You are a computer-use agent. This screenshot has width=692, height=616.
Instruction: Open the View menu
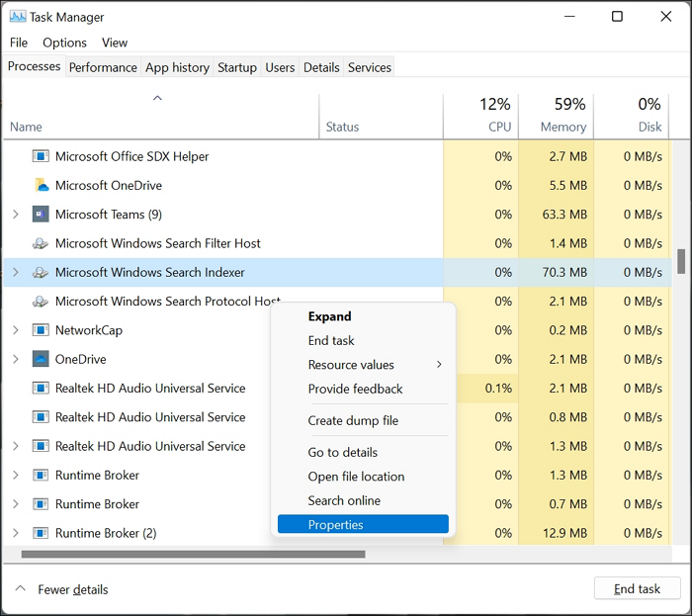(x=115, y=43)
